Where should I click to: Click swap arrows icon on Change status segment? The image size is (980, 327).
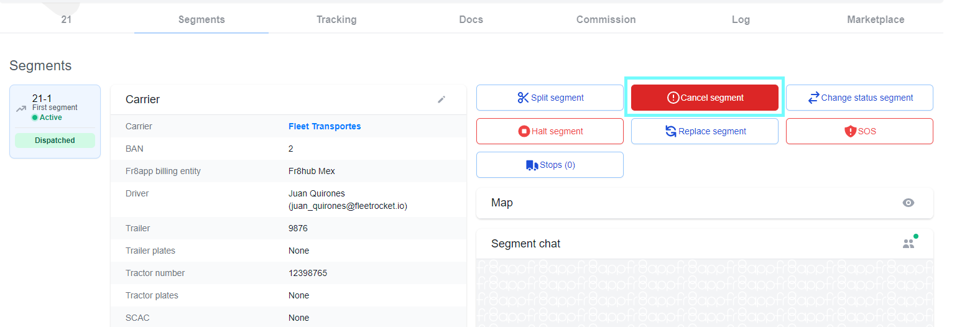(813, 98)
